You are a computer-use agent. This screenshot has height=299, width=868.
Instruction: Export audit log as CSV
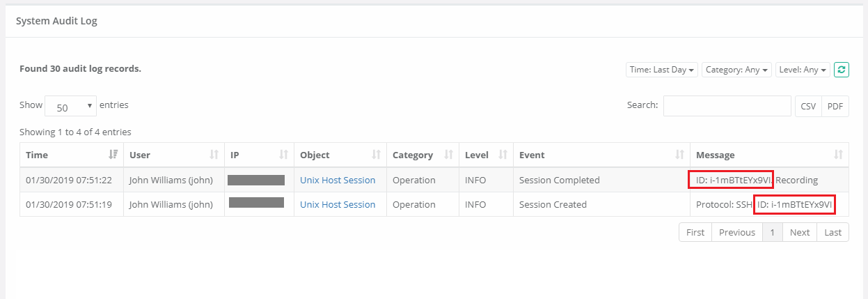[808, 106]
